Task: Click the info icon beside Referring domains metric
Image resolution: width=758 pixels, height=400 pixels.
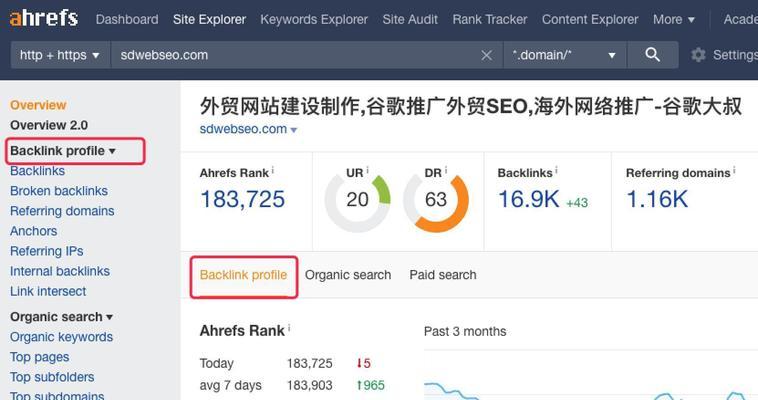Action: tap(734, 170)
